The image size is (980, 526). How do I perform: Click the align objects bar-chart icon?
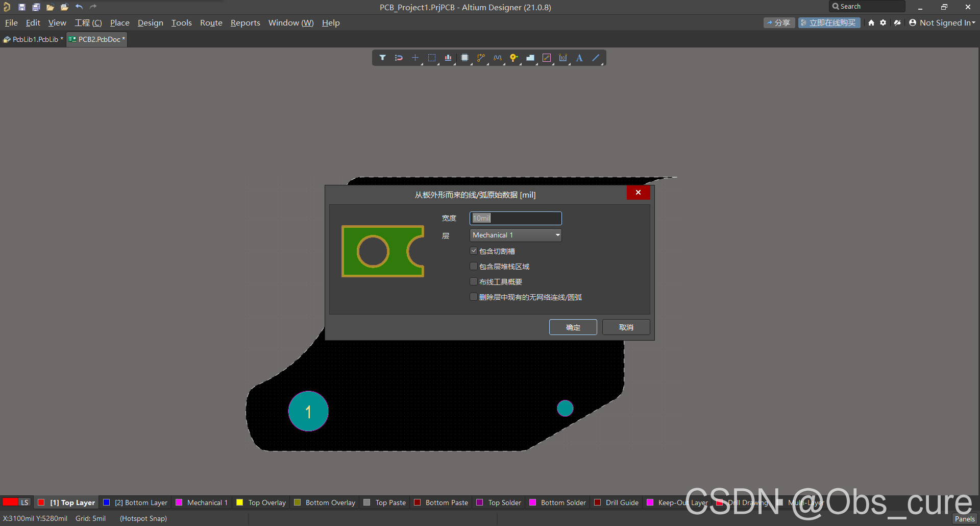pyautogui.click(x=448, y=58)
